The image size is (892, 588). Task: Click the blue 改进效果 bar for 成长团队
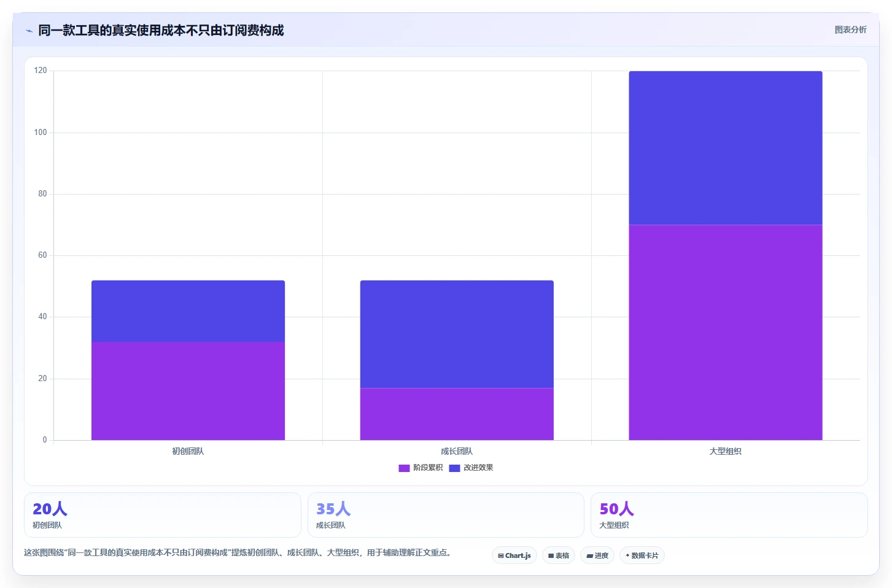click(457, 334)
